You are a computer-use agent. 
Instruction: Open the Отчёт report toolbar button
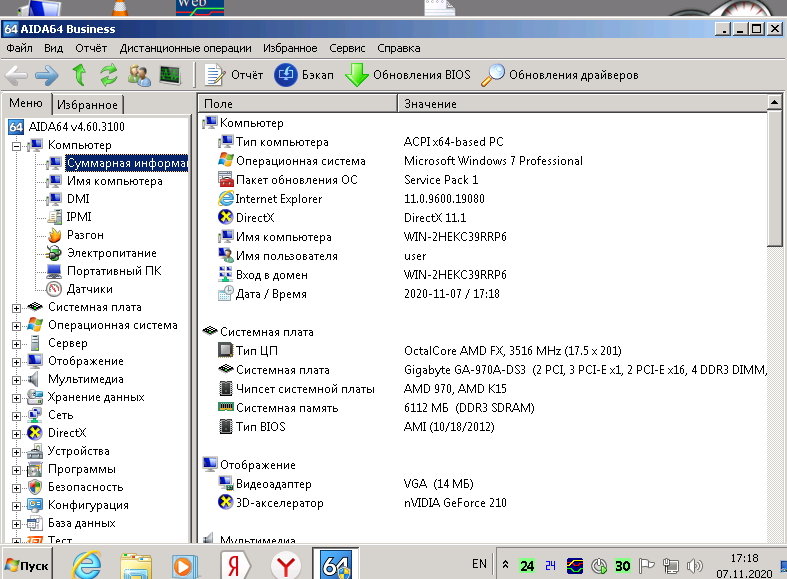234,75
